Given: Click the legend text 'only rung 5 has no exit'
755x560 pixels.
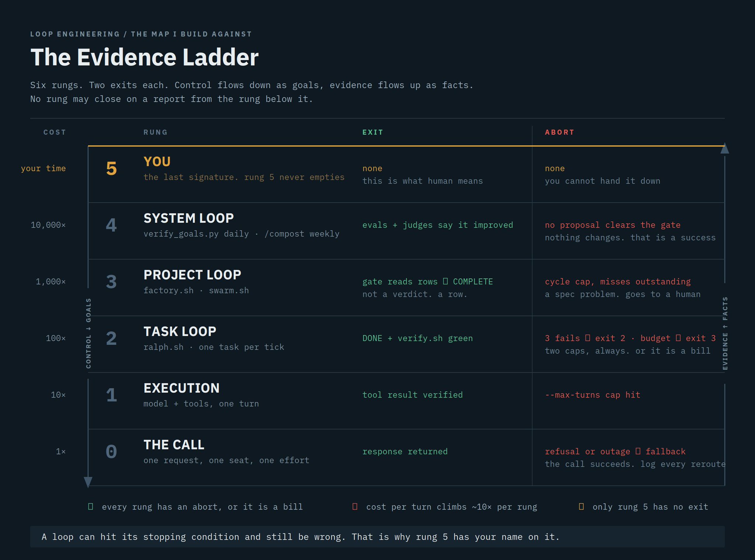Looking at the screenshot, I should click(x=650, y=507).
